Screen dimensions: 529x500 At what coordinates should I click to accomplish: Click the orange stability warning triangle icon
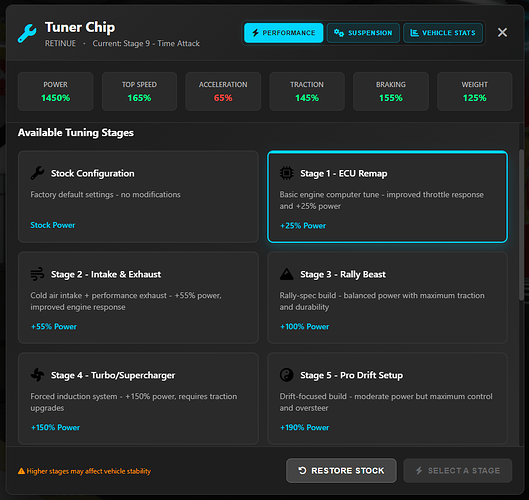coord(21,471)
